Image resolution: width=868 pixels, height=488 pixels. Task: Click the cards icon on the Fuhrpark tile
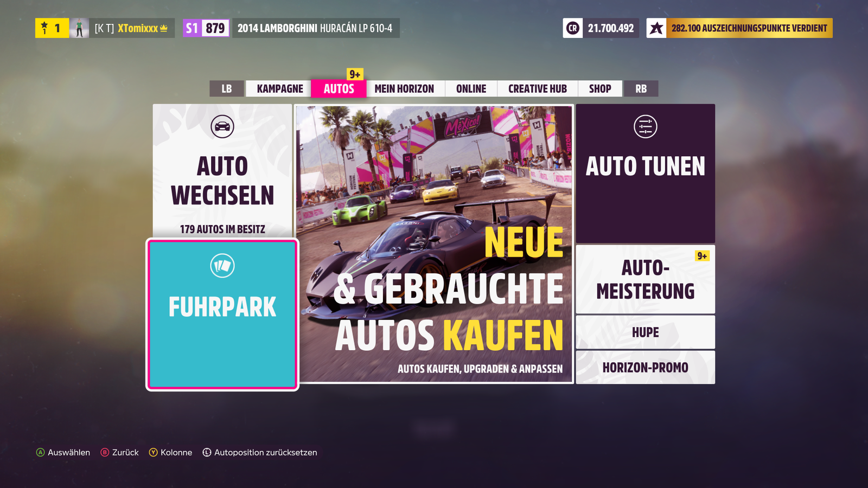click(x=222, y=266)
